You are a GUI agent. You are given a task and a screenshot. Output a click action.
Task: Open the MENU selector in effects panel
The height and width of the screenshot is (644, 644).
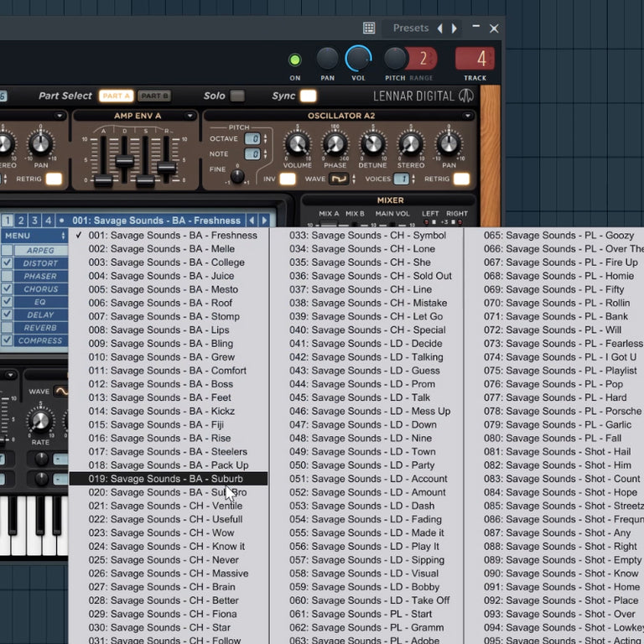click(x=34, y=236)
